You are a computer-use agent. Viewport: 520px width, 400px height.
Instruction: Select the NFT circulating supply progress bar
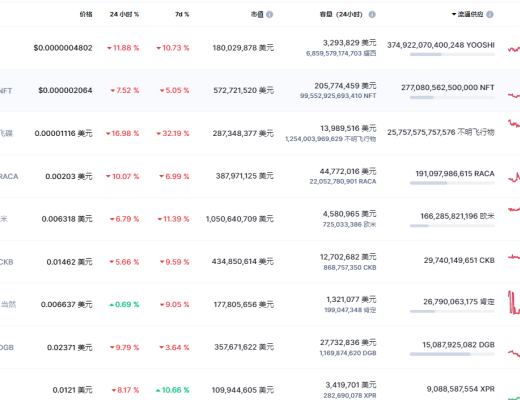pyautogui.click(x=452, y=97)
